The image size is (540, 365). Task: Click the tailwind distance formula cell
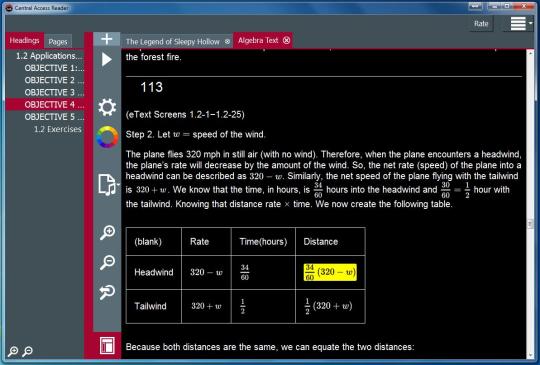pyautogui.click(x=329, y=306)
